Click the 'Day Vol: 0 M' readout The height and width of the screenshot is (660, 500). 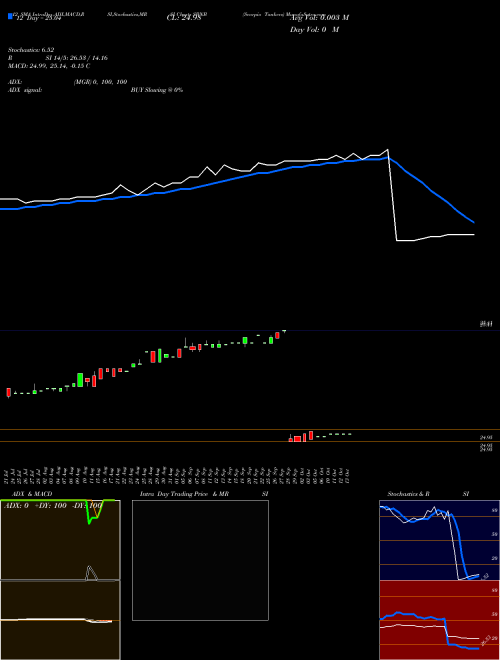pos(314,30)
